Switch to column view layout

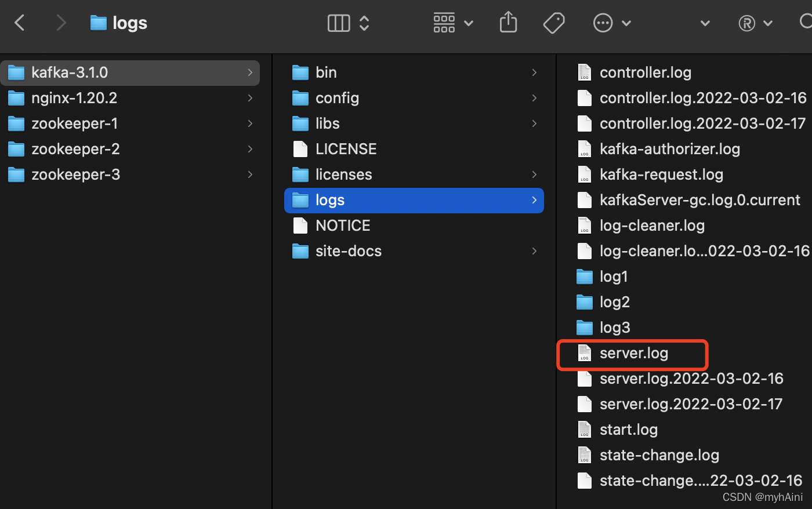(339, 23)
